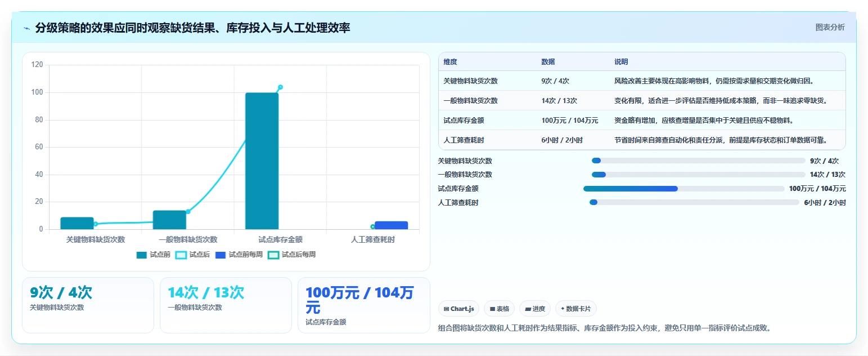This screenshot has width=868, height=356.
Task: Click the blue 人工筛查耗时 bar in chart
Action: 391,225
